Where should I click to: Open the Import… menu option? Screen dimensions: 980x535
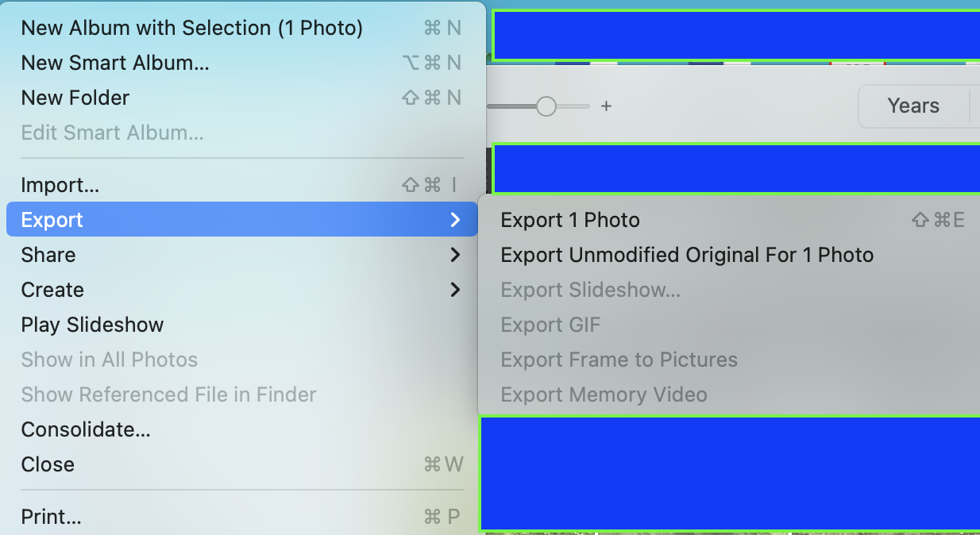60,185
